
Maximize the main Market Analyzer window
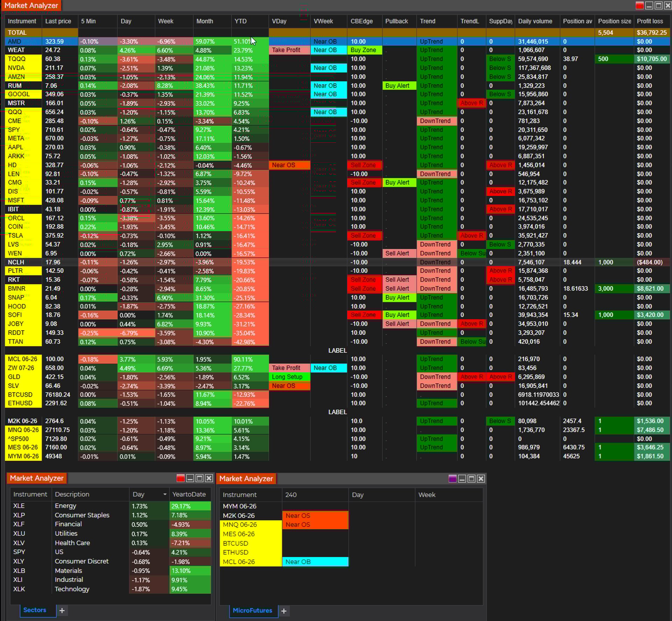[658, 6]
